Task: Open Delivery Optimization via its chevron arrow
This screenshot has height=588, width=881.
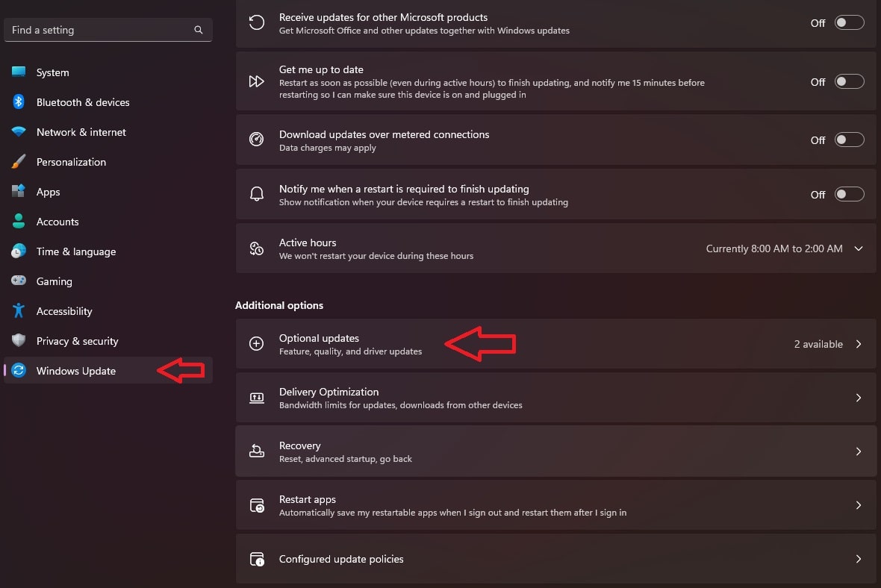Action: [x=859, y=398]
